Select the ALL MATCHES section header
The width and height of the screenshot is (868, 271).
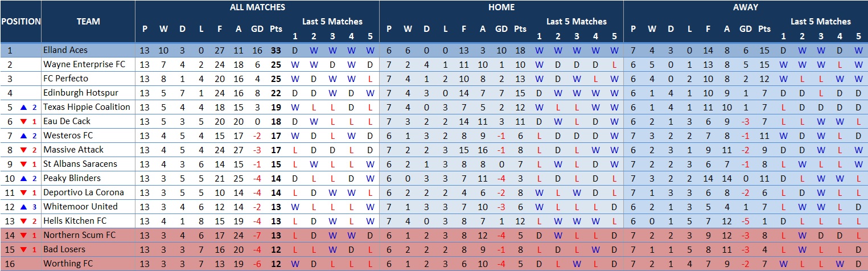(257, 7)
